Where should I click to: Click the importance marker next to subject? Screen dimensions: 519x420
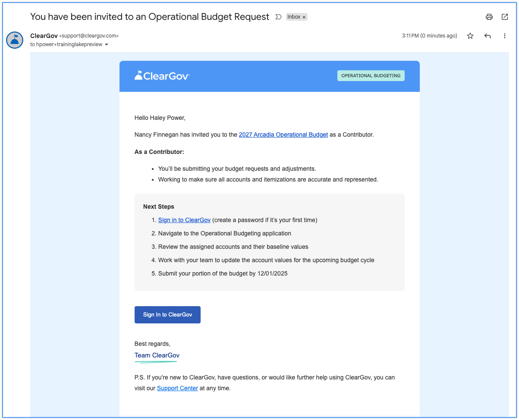(x=278, y=17)
